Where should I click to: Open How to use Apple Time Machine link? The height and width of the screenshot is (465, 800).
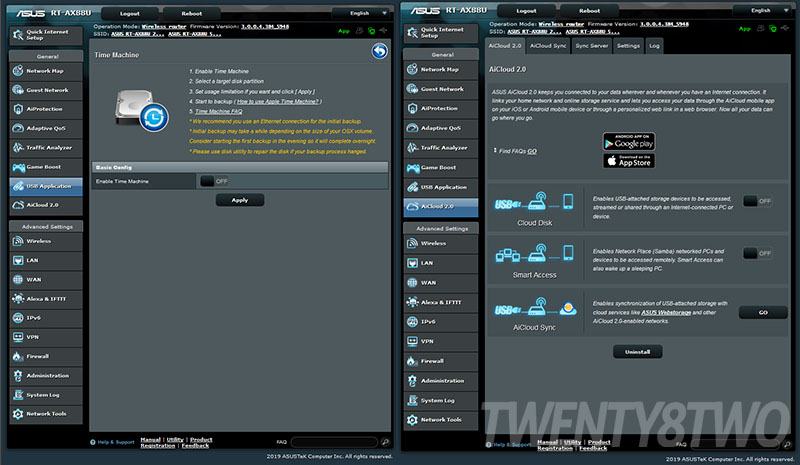278,102
